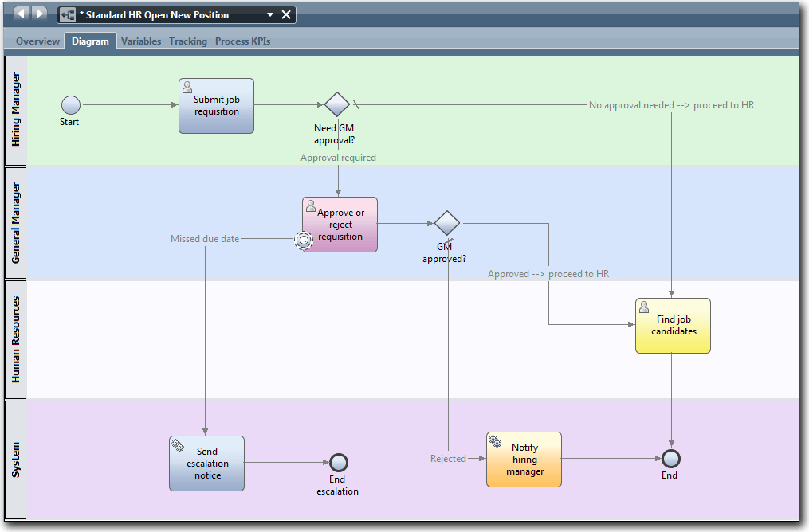
Task: Select the user icon on Submit job requisition
Action: click(x=187, y=86)
